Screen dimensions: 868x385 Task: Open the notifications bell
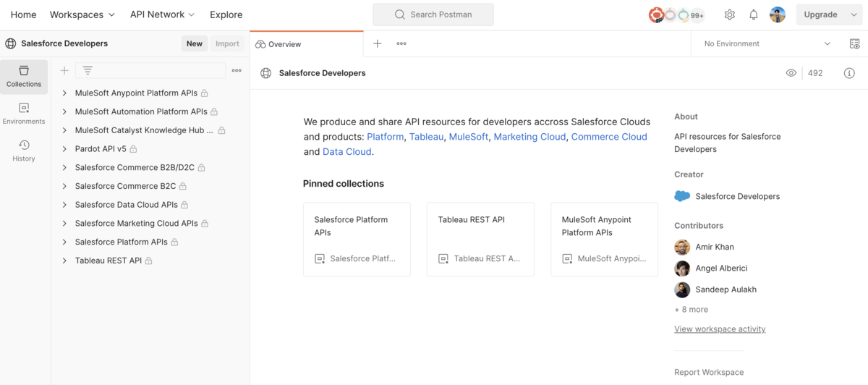753,14
